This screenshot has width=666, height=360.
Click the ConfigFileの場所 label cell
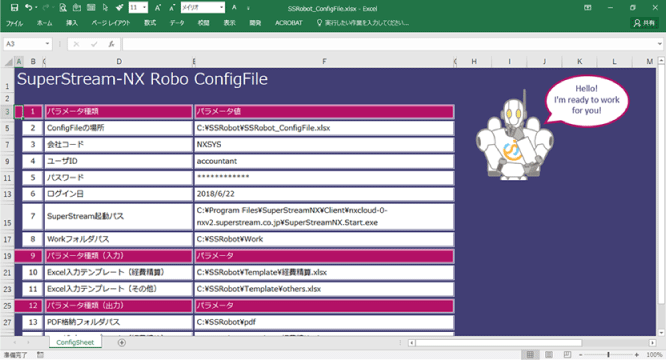click(x=119, y=128)
